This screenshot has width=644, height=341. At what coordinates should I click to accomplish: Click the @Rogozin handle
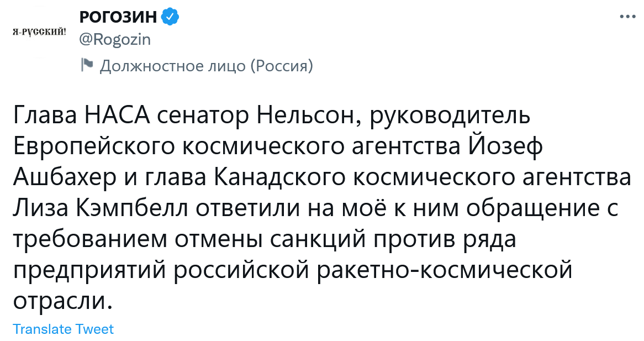coord(115,40)
